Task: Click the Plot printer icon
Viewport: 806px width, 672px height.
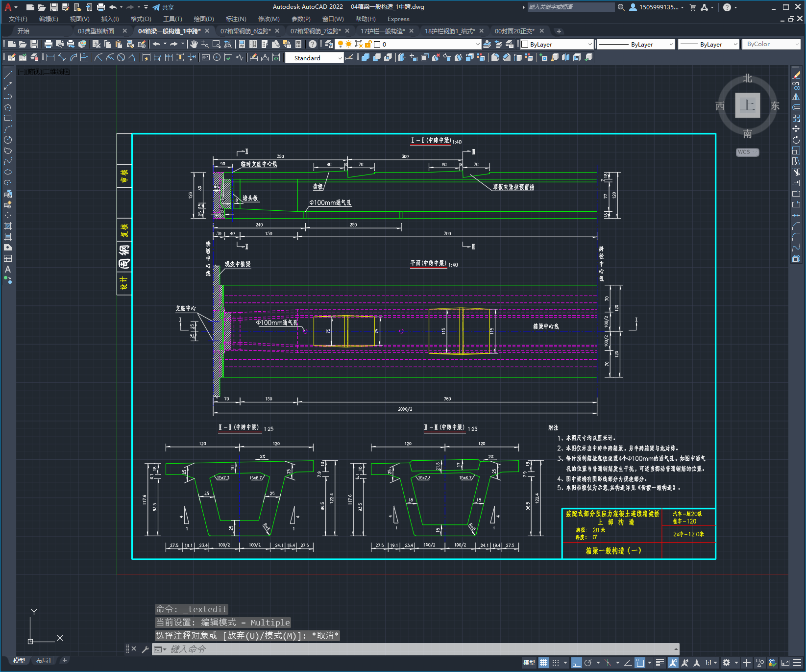Action: pyautogui.click(x=49, y=44)
